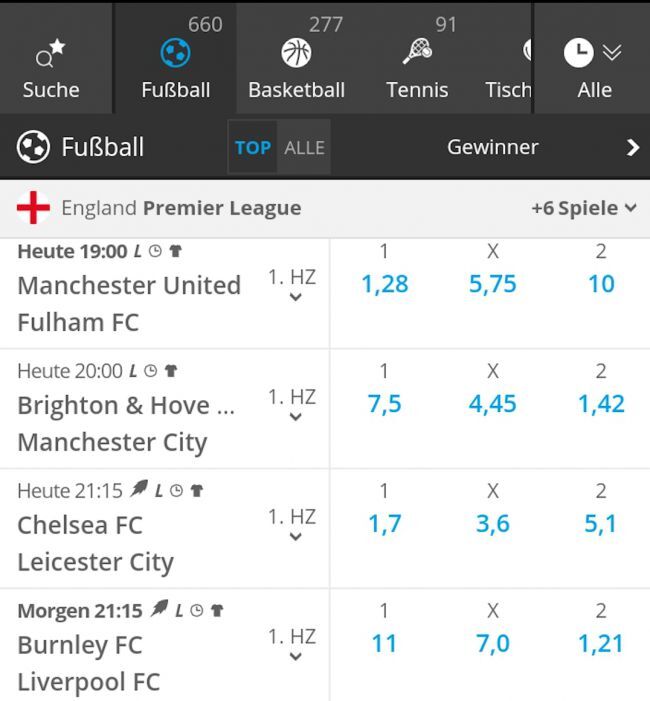This screenshot has height=701, width=650.
Task: Click the jersey icon for Manchester United match
Action: [176, 251]
